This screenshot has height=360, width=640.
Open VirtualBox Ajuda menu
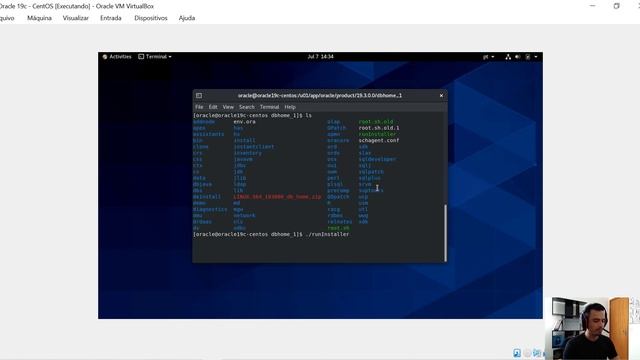pyautogui.click(x=187, y=18)
